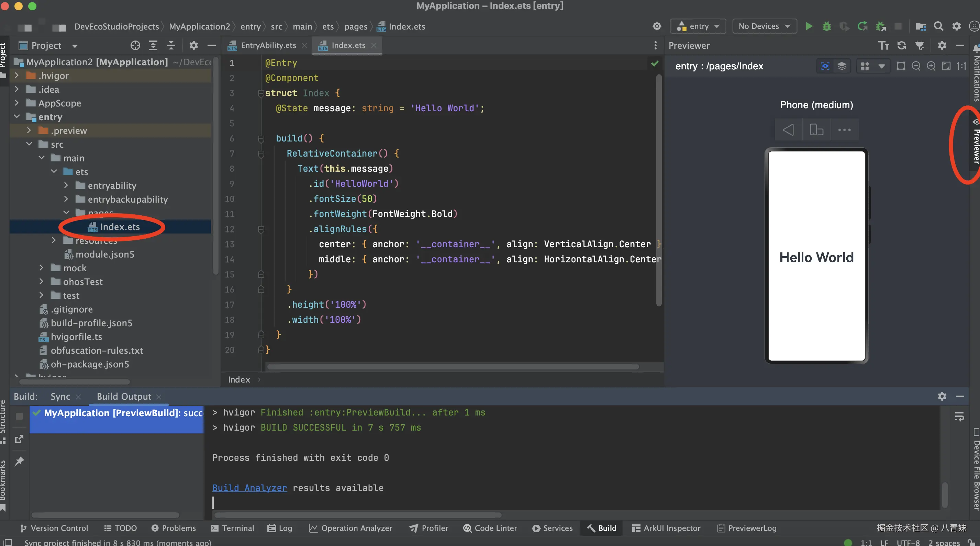Click the Search Everywhere magnifier icon

(x=938, y=26)
